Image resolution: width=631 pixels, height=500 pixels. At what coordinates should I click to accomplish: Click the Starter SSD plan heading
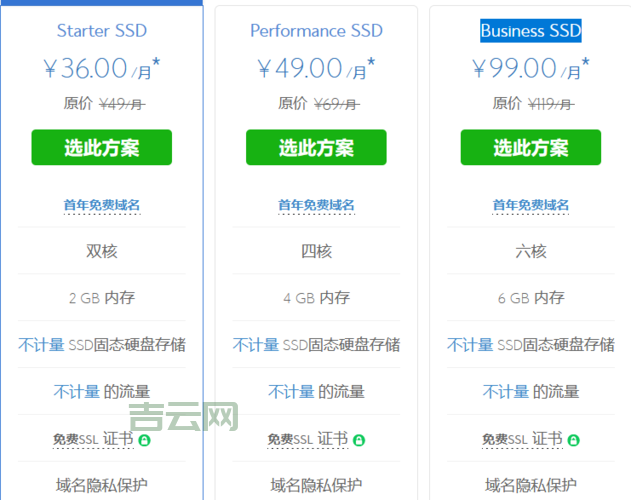click(x=101, y=31)
